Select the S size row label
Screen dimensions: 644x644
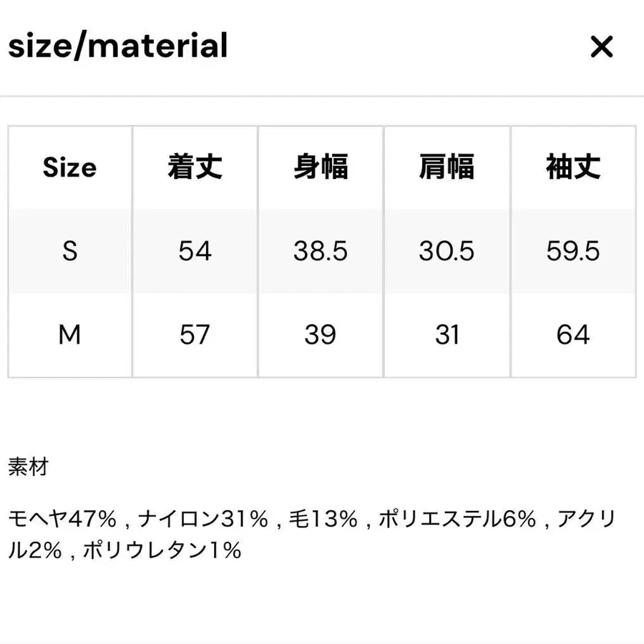[69, 252]
